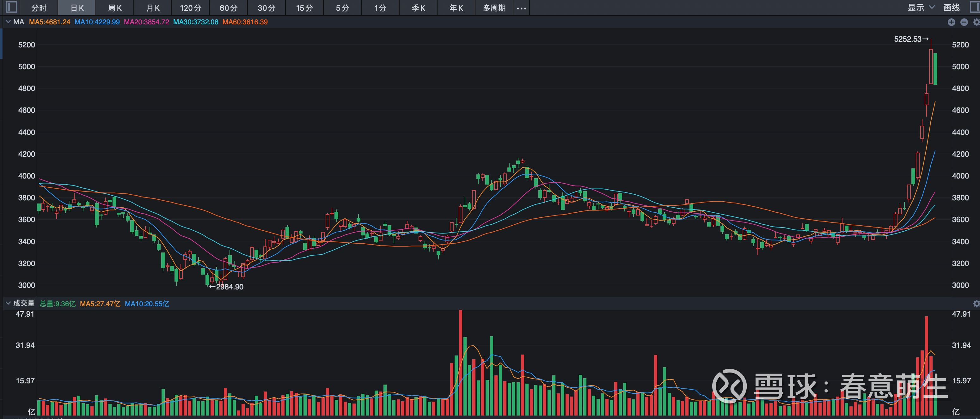Click the 画线 drawing tool button
This screenshot has width=980, height=419.
[952, 7]
